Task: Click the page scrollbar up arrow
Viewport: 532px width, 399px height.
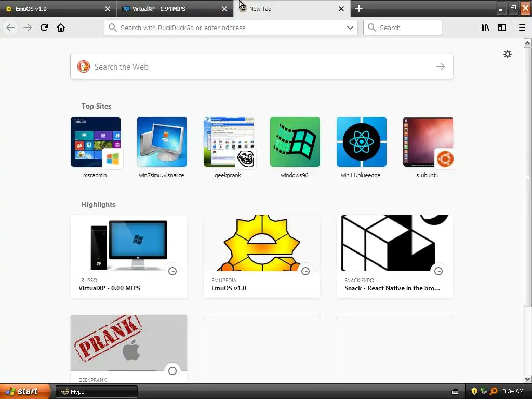Action: (x=527, y=43)
